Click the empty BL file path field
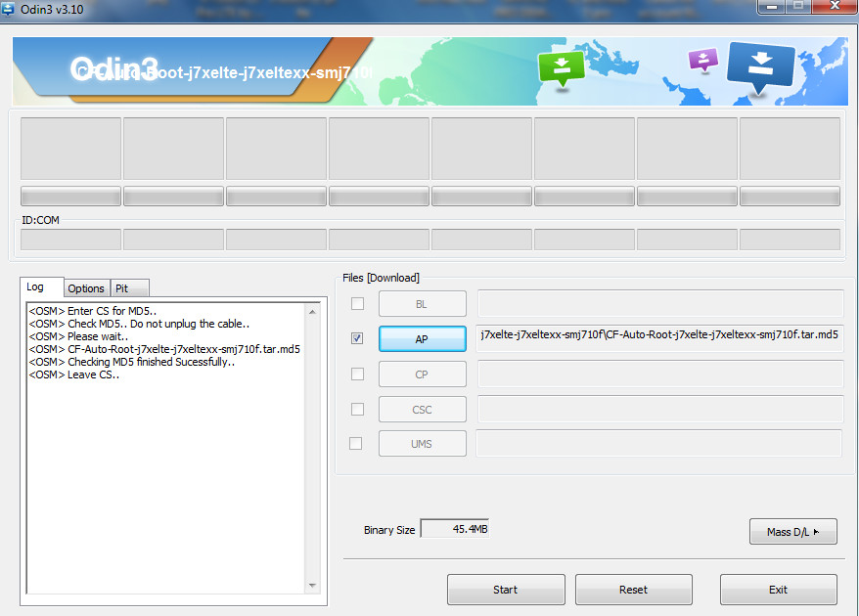 (660, 303)
